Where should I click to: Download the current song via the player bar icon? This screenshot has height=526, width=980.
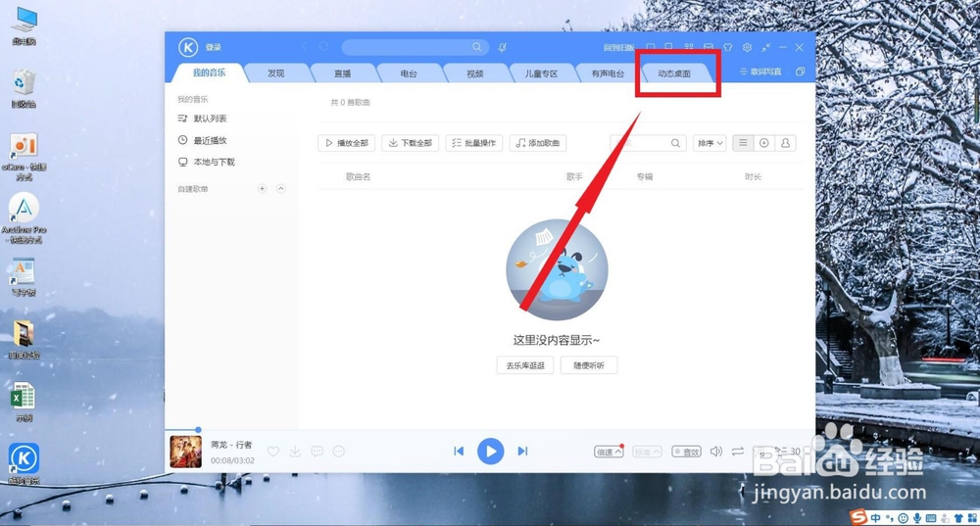295,451
